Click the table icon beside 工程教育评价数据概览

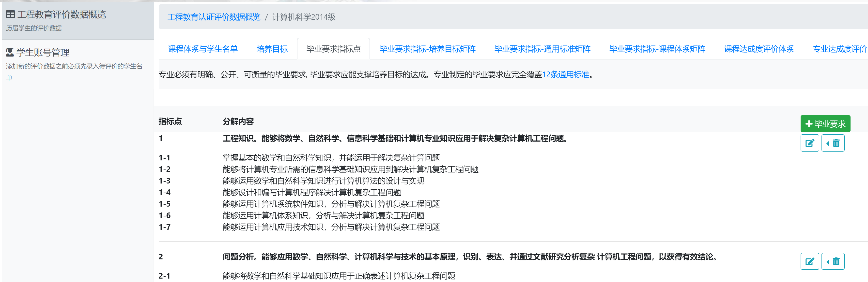pyautogui.click(x=10, y=14)
